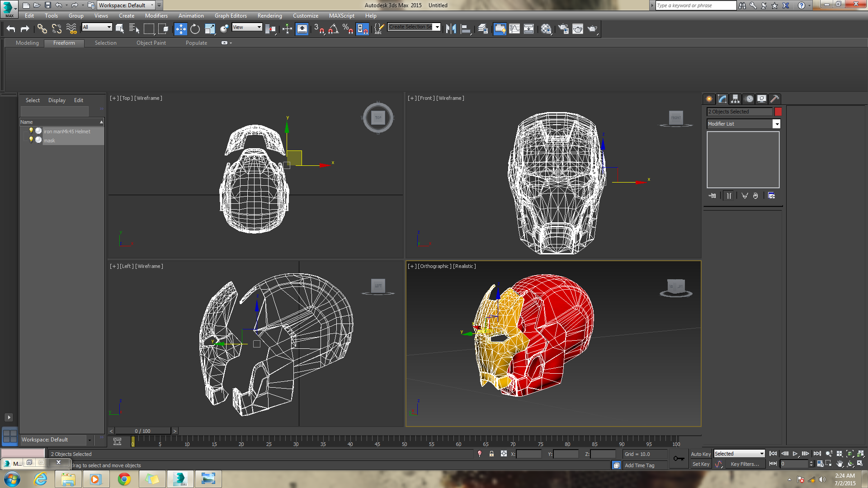Click Use Pivot Point Center icon
Viewport: 868px width, 488px height.
271,29
